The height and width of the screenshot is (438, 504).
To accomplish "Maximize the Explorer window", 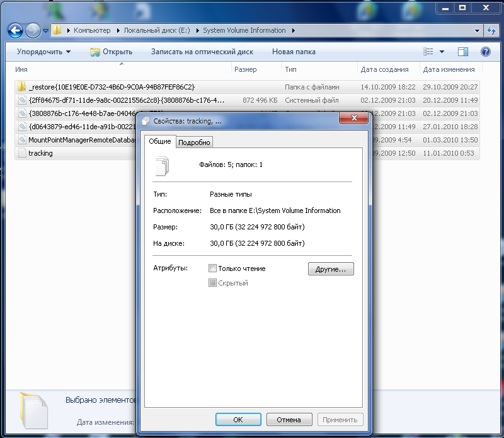I will (462, 8).
